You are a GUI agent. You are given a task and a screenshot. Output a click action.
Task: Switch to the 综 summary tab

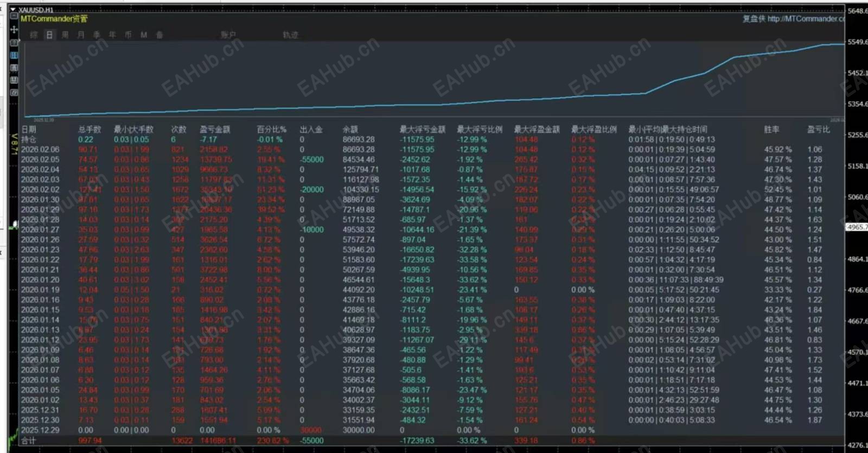pyautogui.click(x=34, y=35)
